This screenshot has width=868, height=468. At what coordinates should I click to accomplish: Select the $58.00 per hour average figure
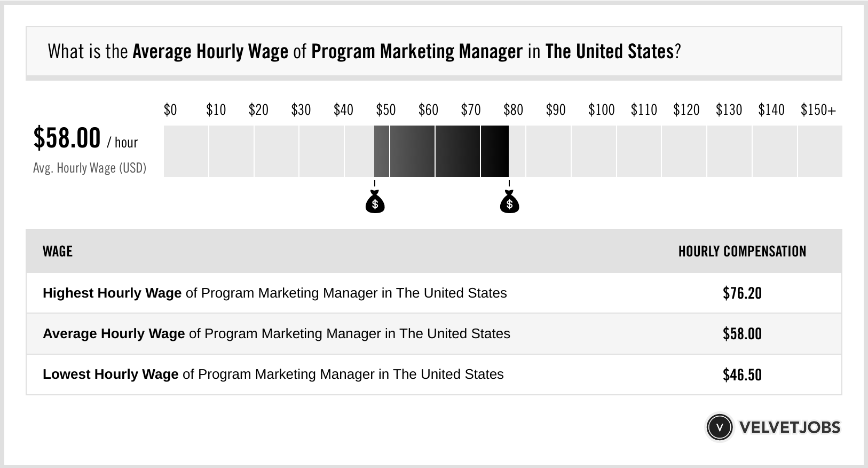coord(85,138)
